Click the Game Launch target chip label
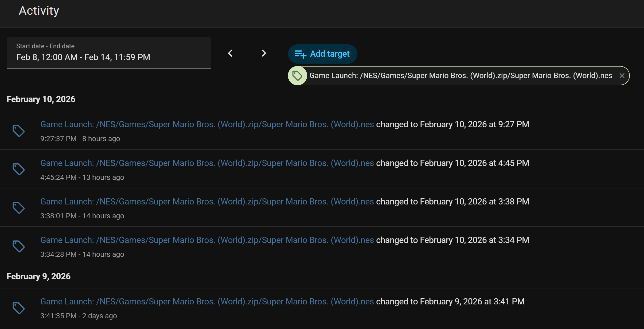The image size is (644, 329). (460, 76)
